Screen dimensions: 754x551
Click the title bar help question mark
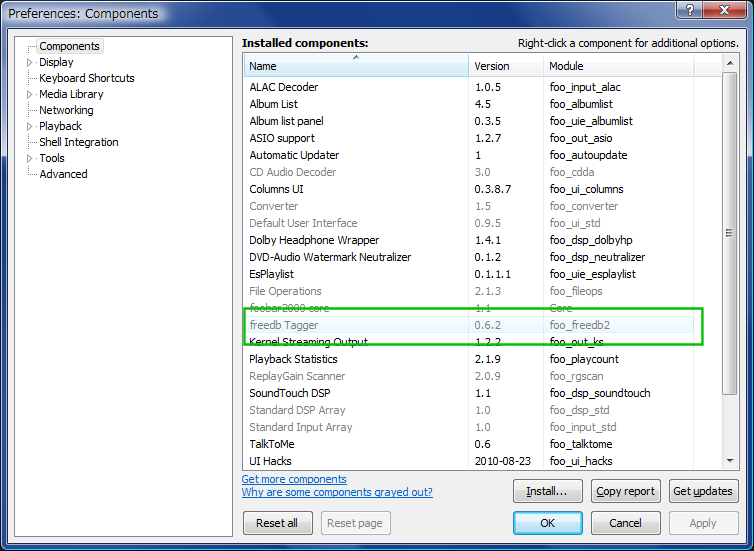690,10
